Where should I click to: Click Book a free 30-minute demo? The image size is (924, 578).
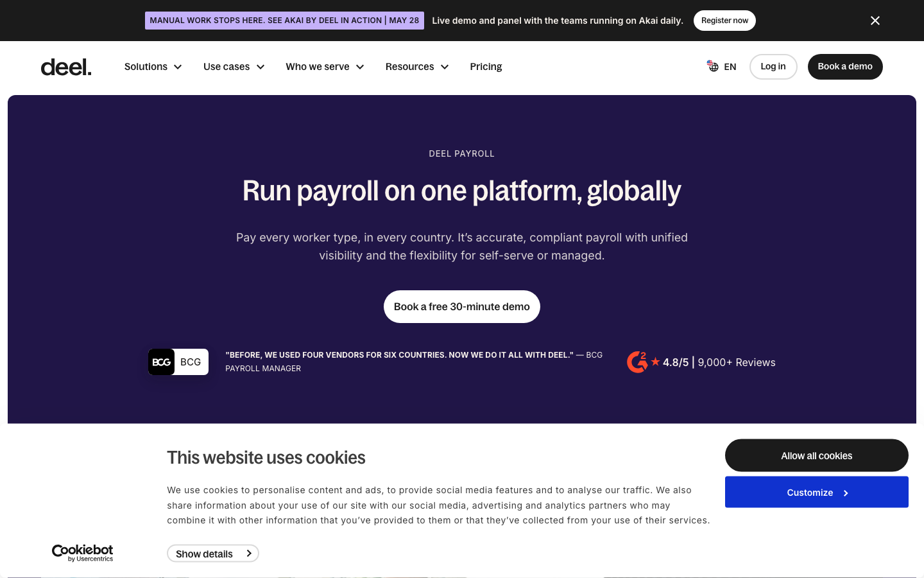pos(462,307)
